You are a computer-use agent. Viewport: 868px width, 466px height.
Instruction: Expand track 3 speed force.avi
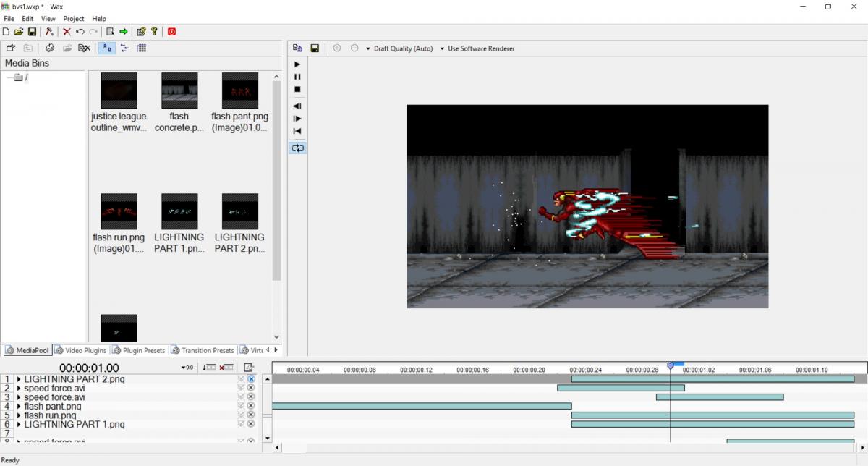click(19, 397)
